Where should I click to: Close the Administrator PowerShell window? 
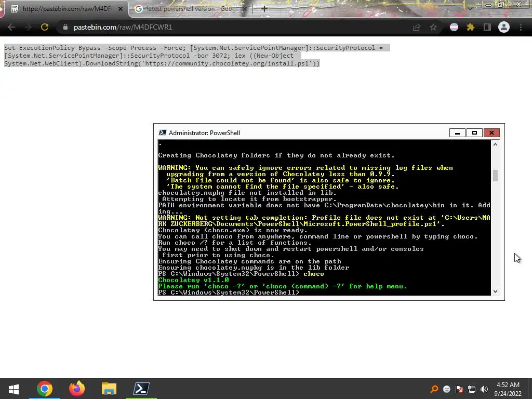tap(491, 132)
